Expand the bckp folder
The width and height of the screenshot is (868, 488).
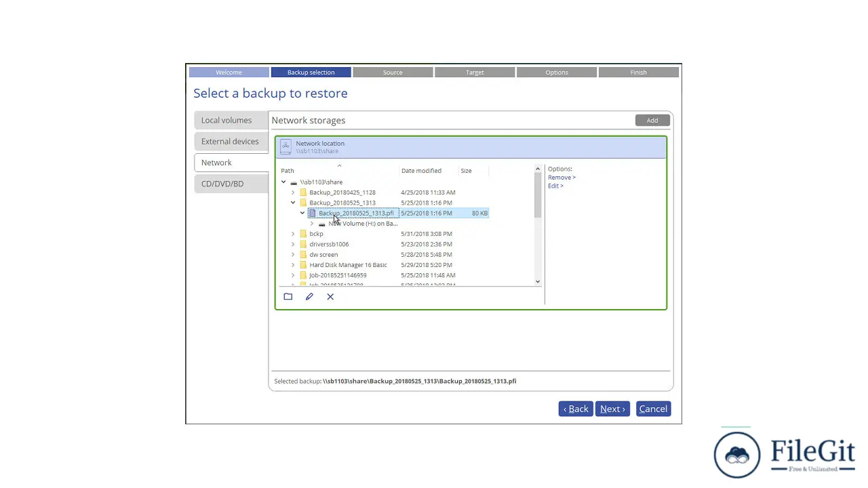pyautogui.click(x=293, y=234)
